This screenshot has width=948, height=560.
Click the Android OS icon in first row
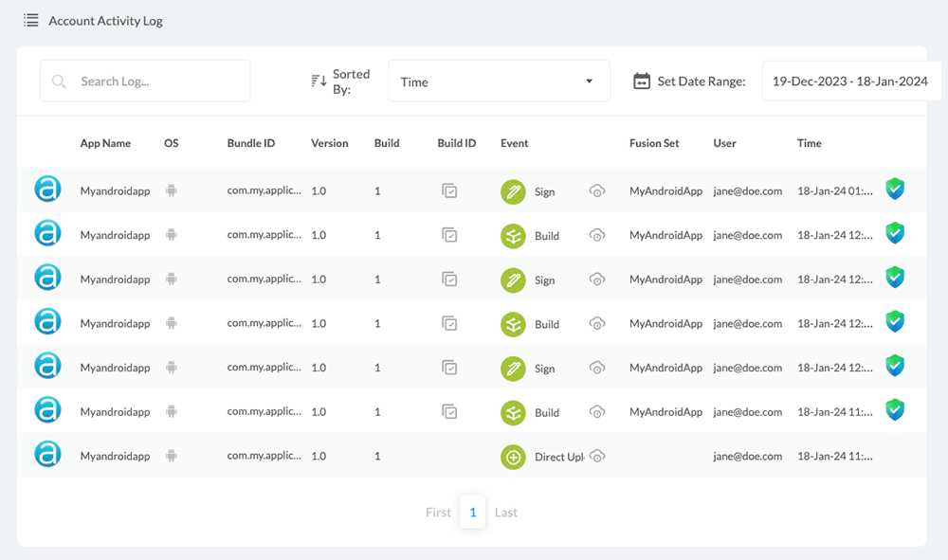pyautogui.click(x=172, y=190)
